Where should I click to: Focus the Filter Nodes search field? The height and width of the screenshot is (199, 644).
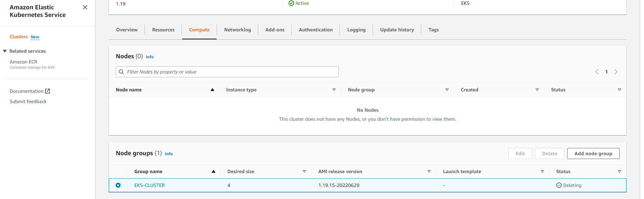click(227, 72)
